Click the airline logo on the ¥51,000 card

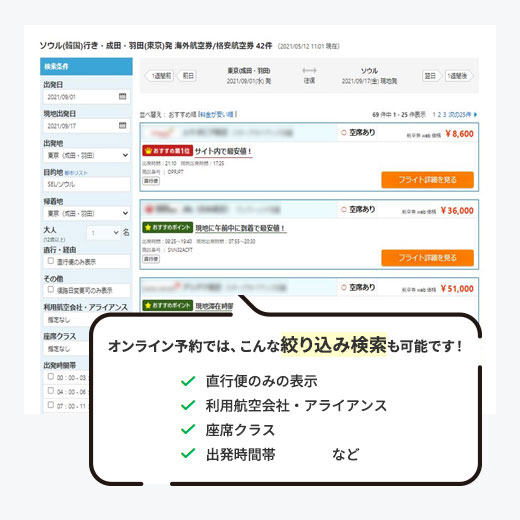[162, 287]
